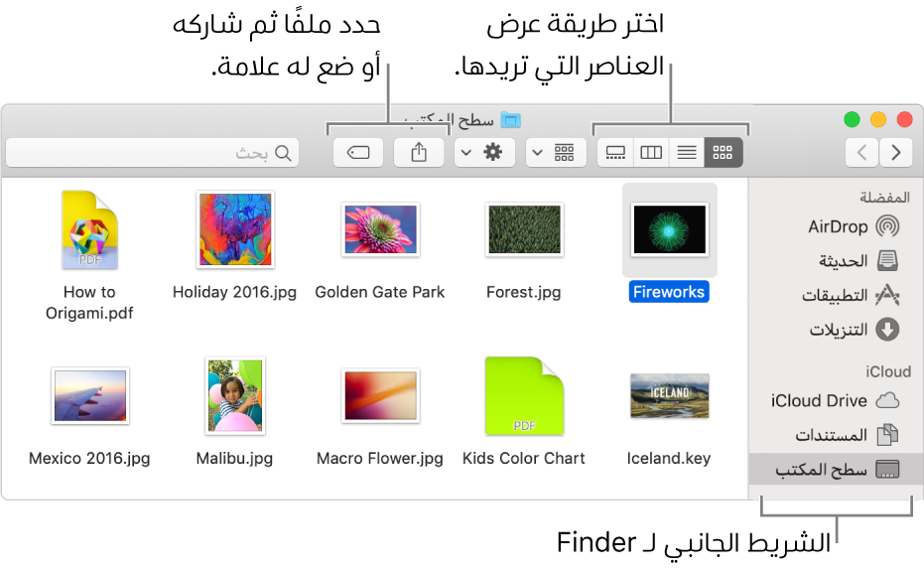This screenshot has height=573, width=924.
Task: Click the green zoom window button
Action: 852,120
